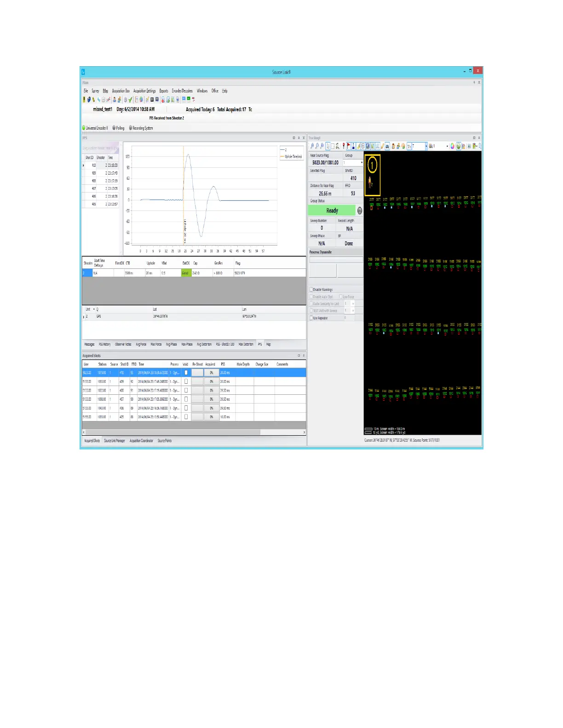This screenshot has width=563, height=728.
Task: Toggle Void checkbox for Shot ID 407
Action: (186, 399)
